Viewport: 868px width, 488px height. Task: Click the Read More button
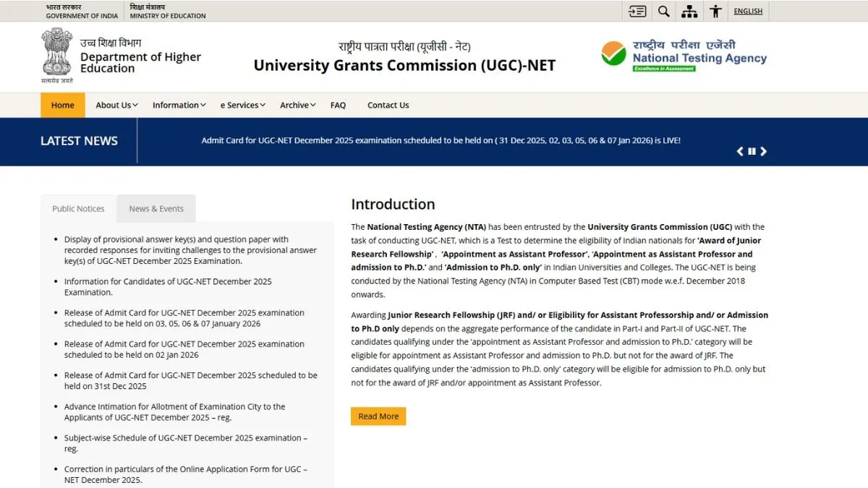pyautogui.click(x=378, y=416)
